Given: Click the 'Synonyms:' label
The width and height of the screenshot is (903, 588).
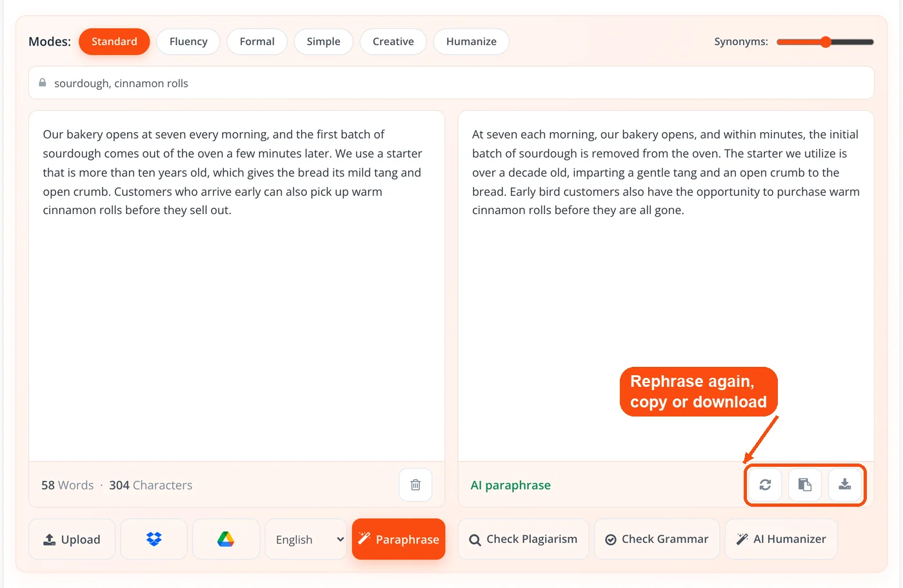Looking at the screenshot, I should point(741,42).
